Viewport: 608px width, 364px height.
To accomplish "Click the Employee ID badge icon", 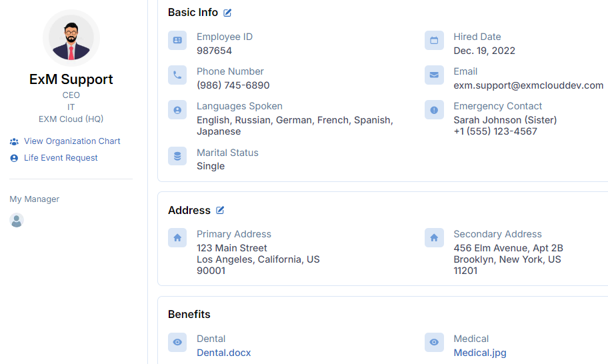I will 177,41.
